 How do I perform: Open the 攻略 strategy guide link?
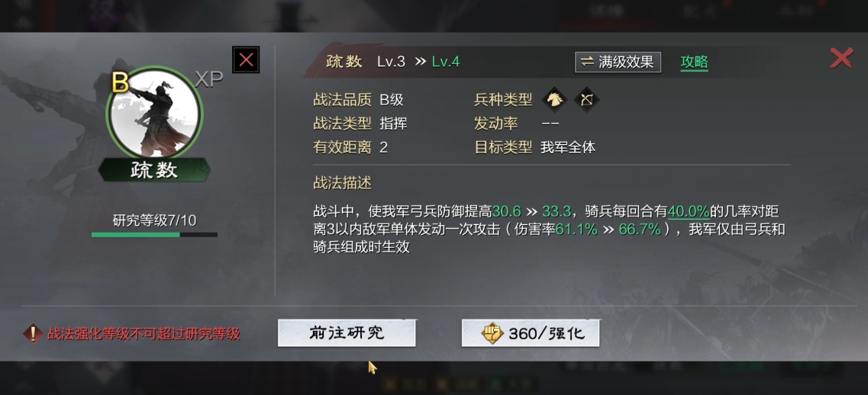[x=694, y=62]
